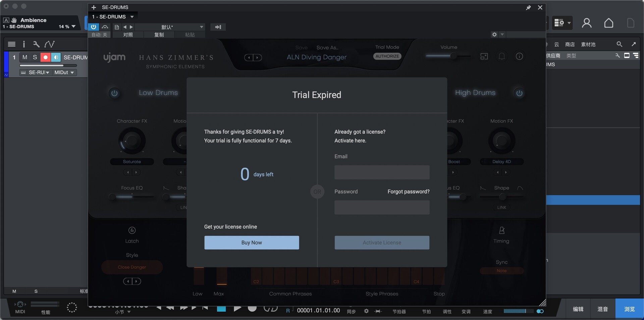
Task: Toggle record arm on track 1
Action: tap(45, 57)
